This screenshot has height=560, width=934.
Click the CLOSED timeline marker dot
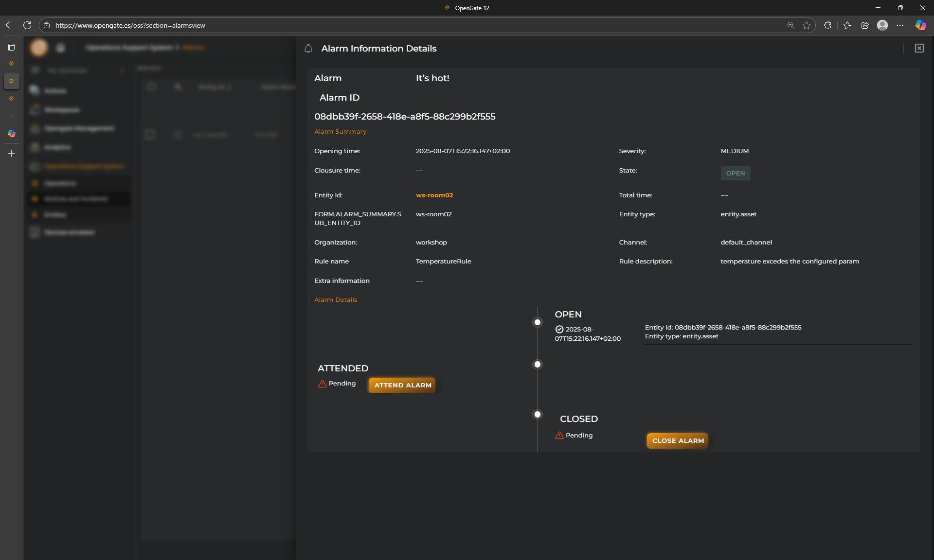coord(537,414)
